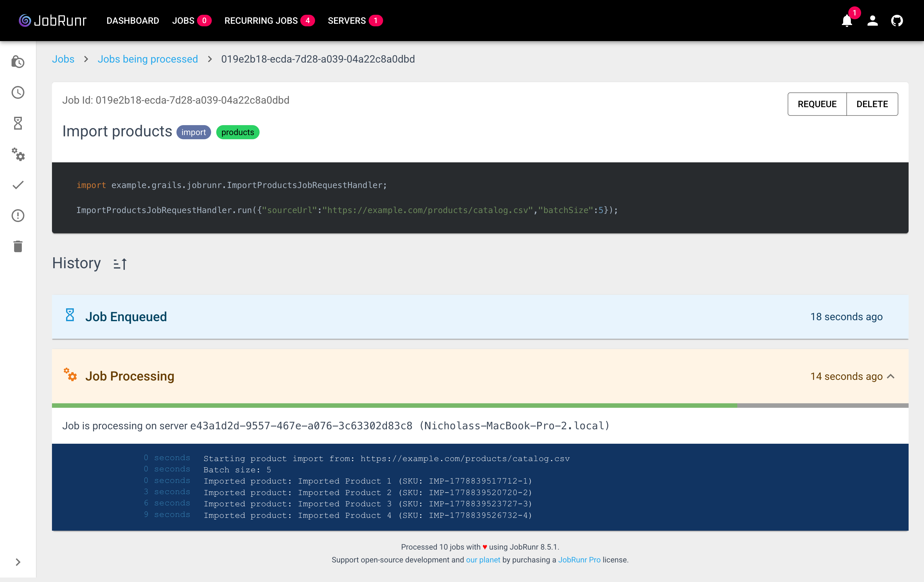The width and height of the screenshot is (924, 582).
Task: Open the GitHub icon link
Action: pyautogui.click(x=897, y=21)
